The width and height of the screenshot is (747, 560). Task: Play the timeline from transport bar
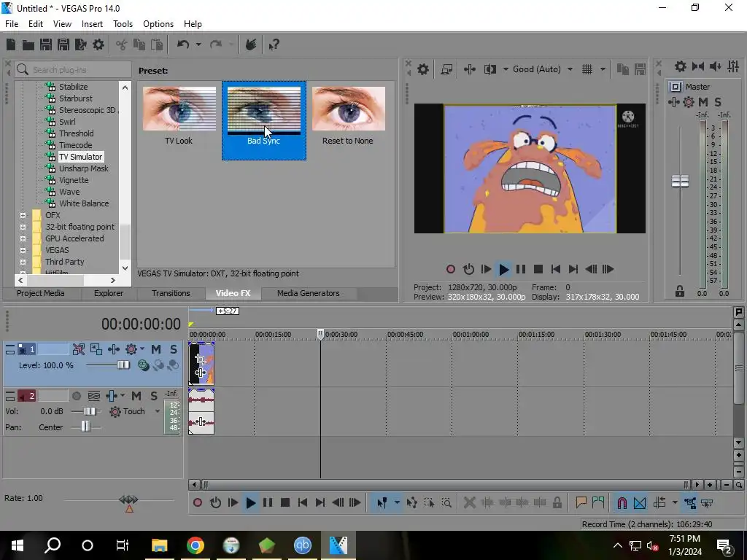[250, 503]
